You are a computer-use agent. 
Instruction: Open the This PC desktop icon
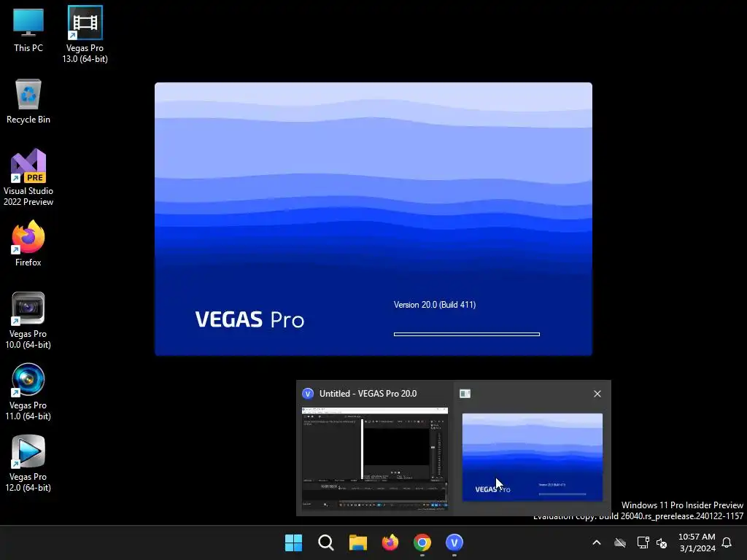pos(28,29)
